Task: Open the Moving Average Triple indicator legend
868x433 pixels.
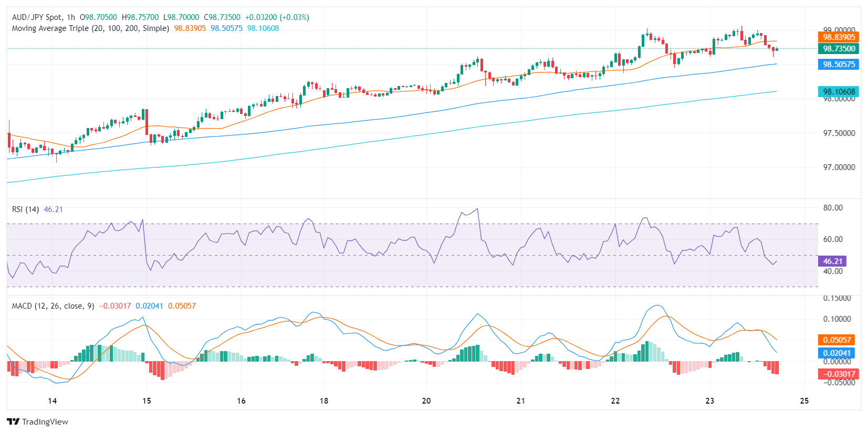Action: 90,28
